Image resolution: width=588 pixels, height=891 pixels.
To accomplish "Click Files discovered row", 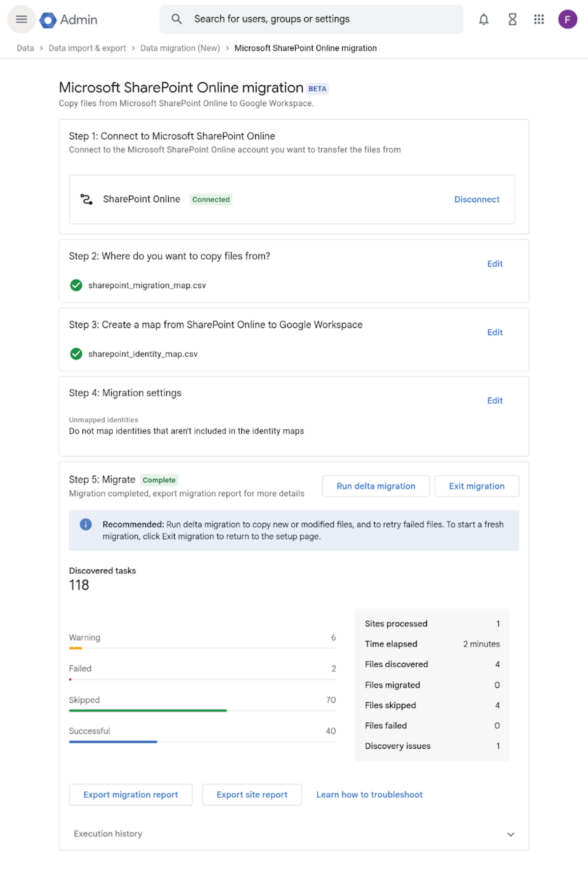I will point(432,664).
